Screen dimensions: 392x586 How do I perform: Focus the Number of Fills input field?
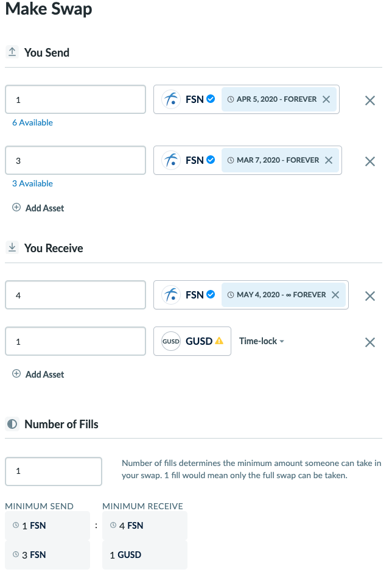tap(54, 471)
